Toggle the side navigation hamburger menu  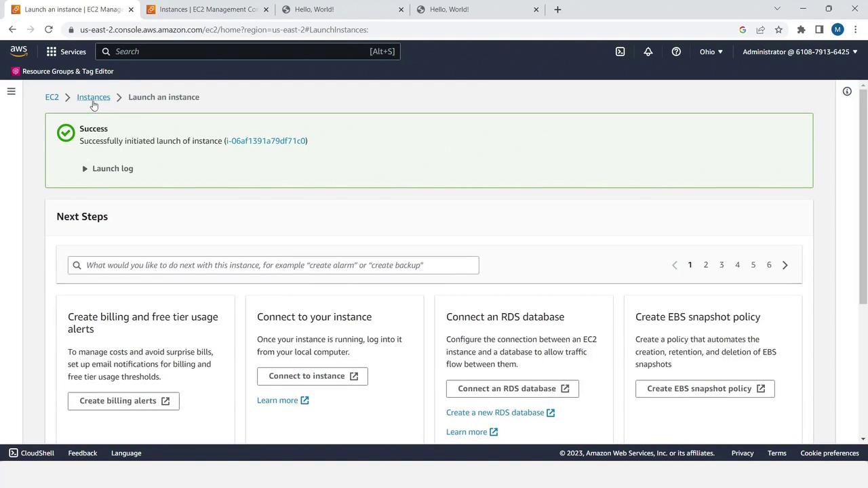pyautogui.click(x=12, y=91)
